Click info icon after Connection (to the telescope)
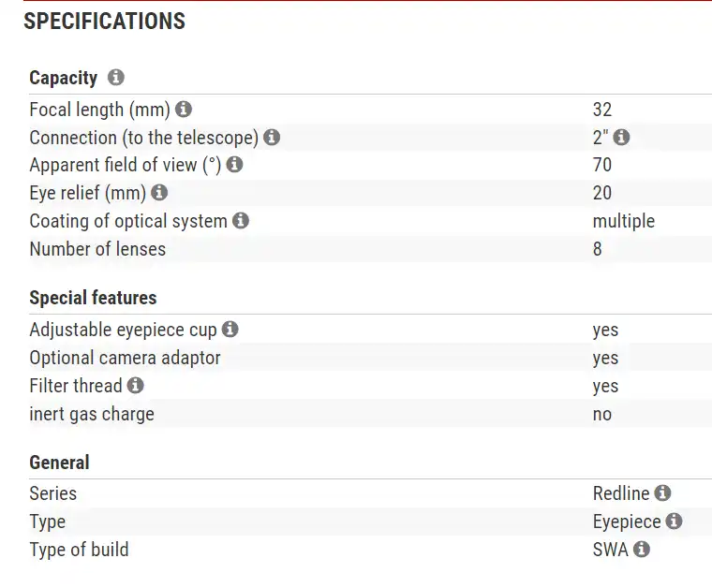 (x=272, y=138)
